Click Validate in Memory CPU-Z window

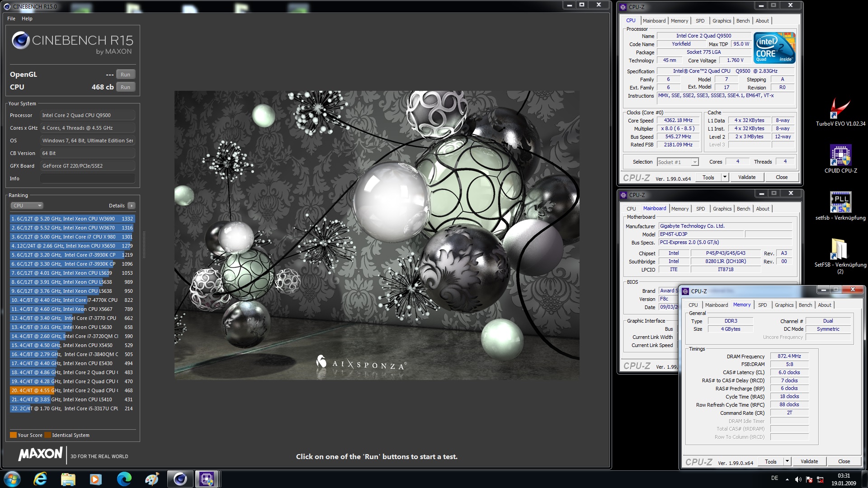point(809,461)
